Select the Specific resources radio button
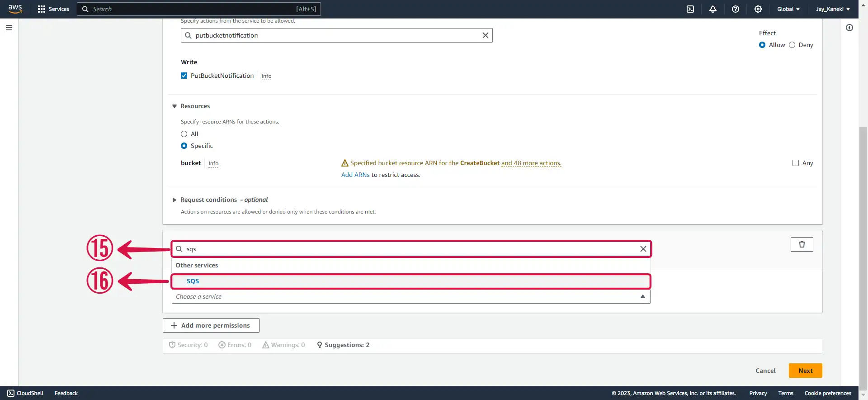The image size is (868, 400). (x=184, y=146)
